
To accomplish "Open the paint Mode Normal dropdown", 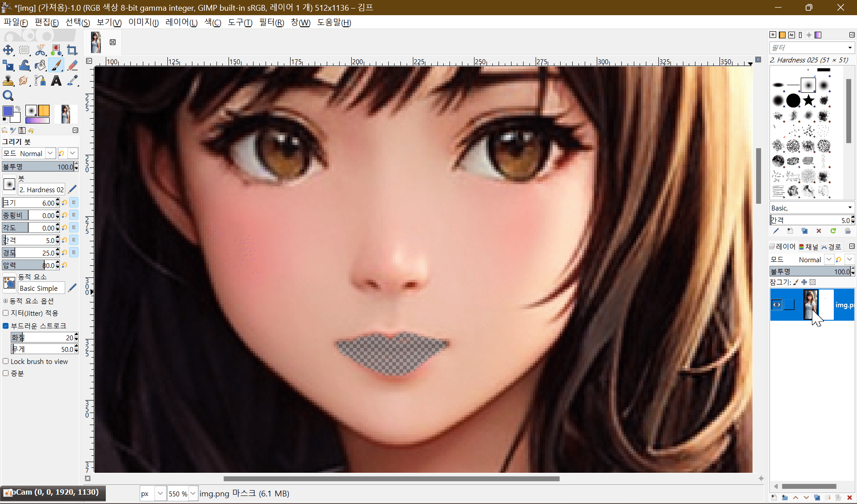I will tap(50, 153).
